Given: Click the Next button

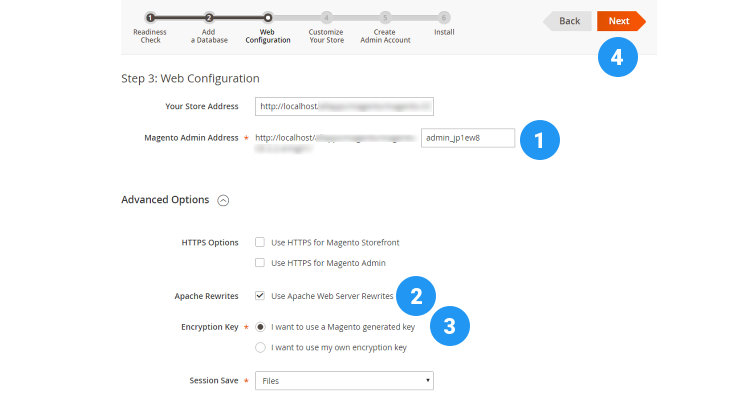Looking at the screenshot, I should pos(620,21).
